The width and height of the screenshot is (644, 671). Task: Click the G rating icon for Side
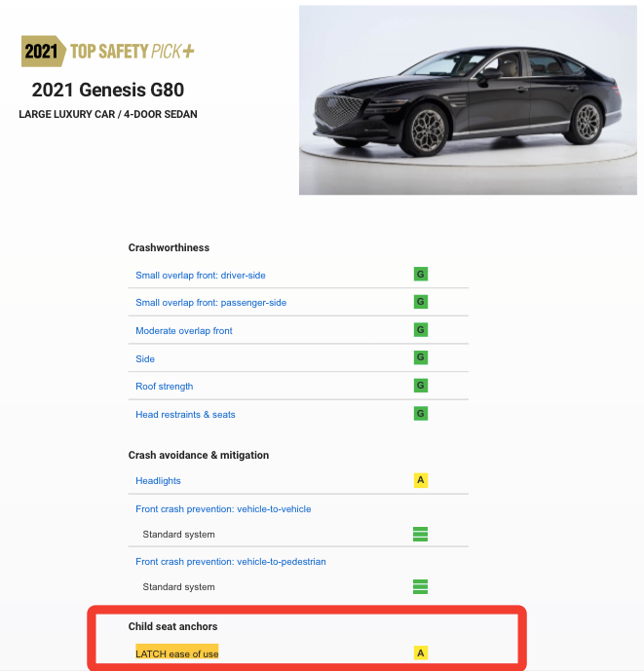click(421, 357)
